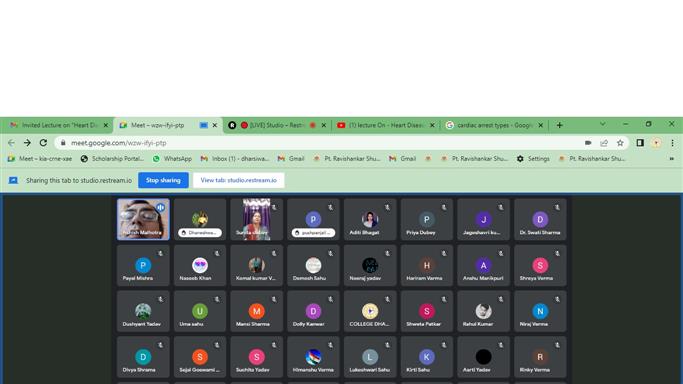This screenshot has height=384, width=683.
Task: Switch to the cardiac arrest types Google tab
Action: click(x=494, y=125)
